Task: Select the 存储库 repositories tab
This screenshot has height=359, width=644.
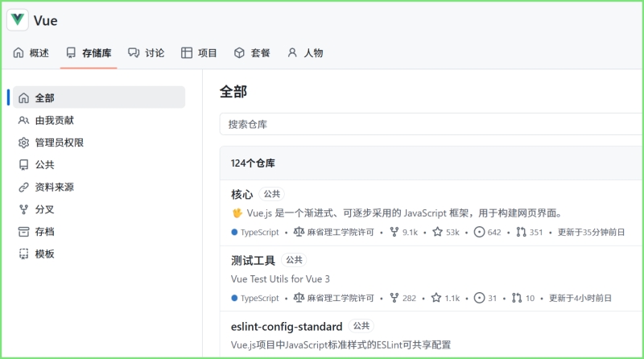Action: click(x=89, y=53)
